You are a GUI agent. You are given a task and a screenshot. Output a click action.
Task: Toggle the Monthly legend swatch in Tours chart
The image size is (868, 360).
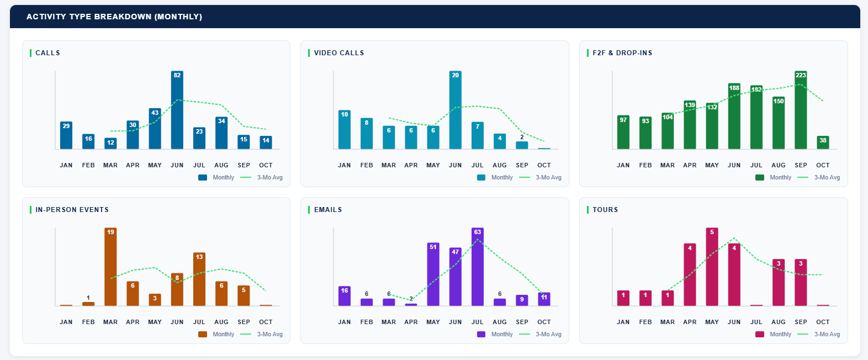point(760,334)
